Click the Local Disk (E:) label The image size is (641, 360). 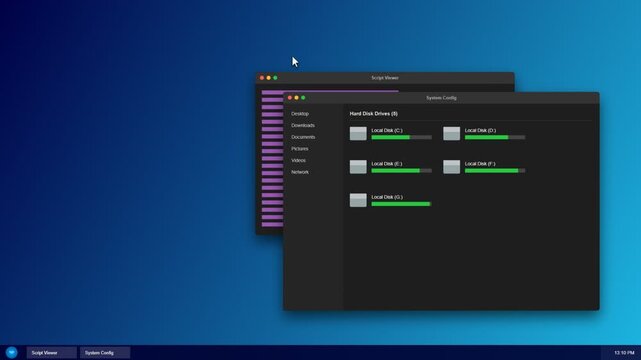[387, 164]
